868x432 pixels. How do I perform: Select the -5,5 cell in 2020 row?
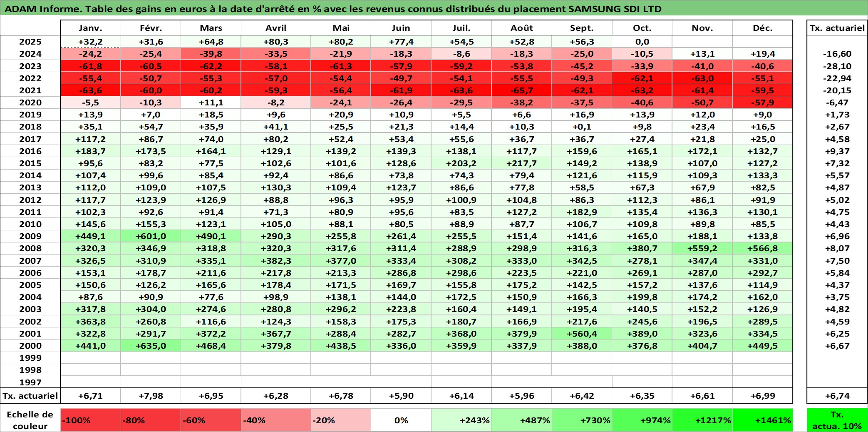coord(91,102)
